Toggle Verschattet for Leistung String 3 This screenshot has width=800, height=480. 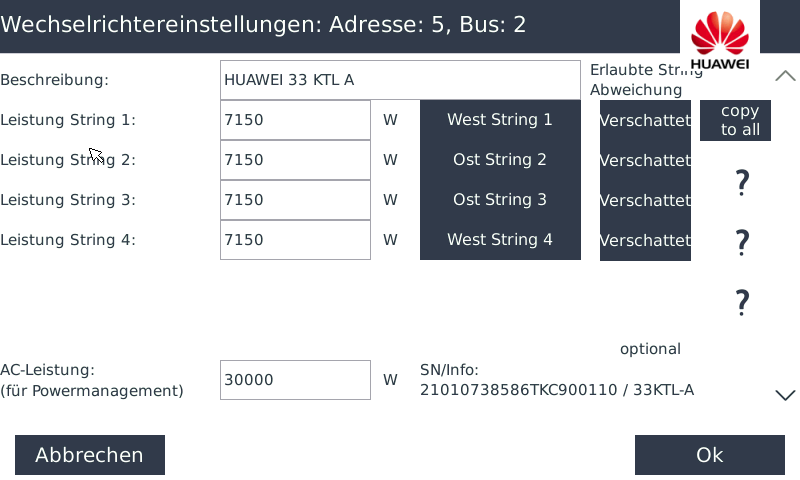pos(645,200)
